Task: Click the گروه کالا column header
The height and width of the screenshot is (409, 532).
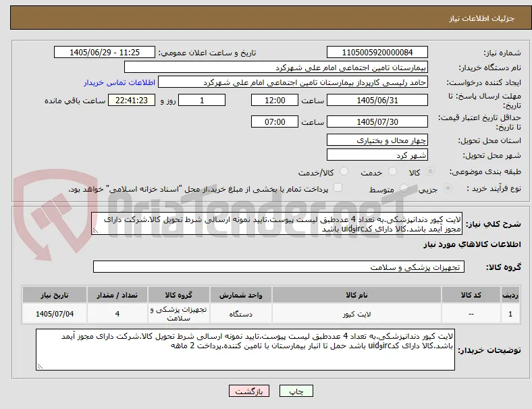Action: click(178, 295)
